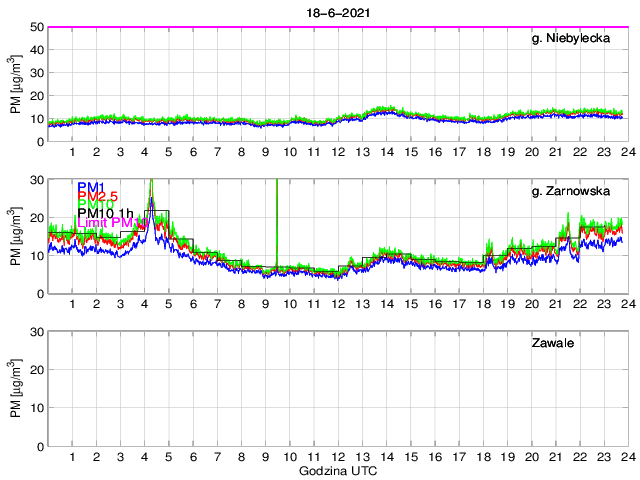Screen dimensions: 640x480
Task: Click the magenta Limit PM10 legend entry
Action: [x=108, y=222]
